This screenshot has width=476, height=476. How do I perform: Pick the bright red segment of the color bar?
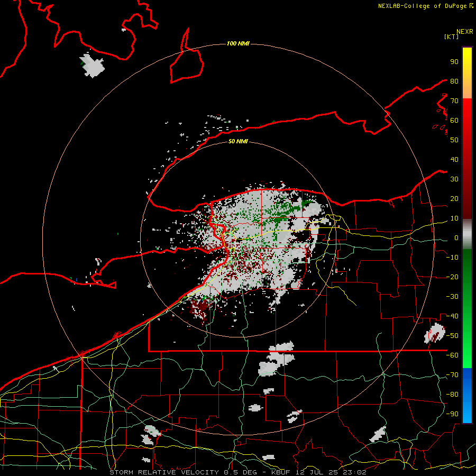pyautogui.click(x=467, y=112)
